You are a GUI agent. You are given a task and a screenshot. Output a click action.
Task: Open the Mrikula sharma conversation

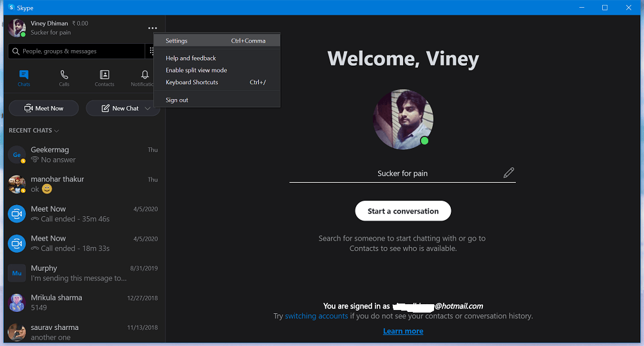tap(84, 302)
